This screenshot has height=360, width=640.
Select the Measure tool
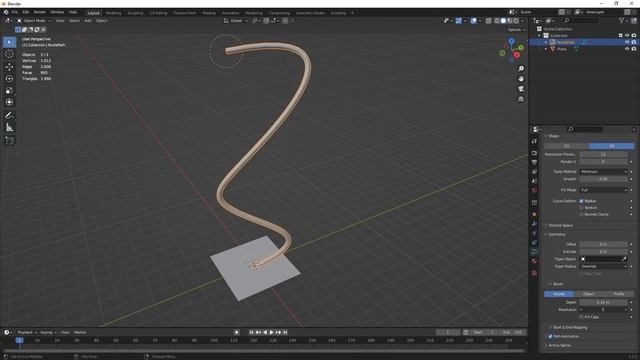(x=9, y=128)
